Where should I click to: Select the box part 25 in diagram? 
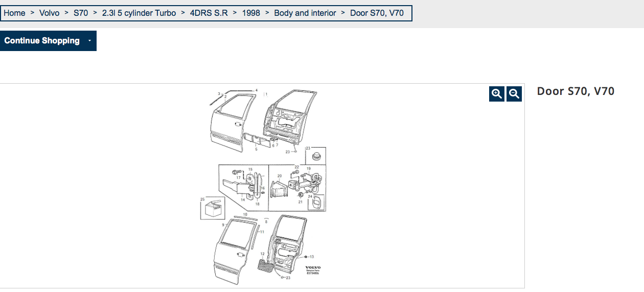(x=211, y=208)
